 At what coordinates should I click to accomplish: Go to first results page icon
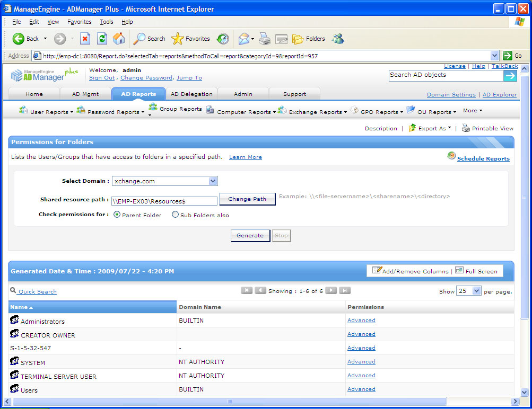(x=247, y=290)
